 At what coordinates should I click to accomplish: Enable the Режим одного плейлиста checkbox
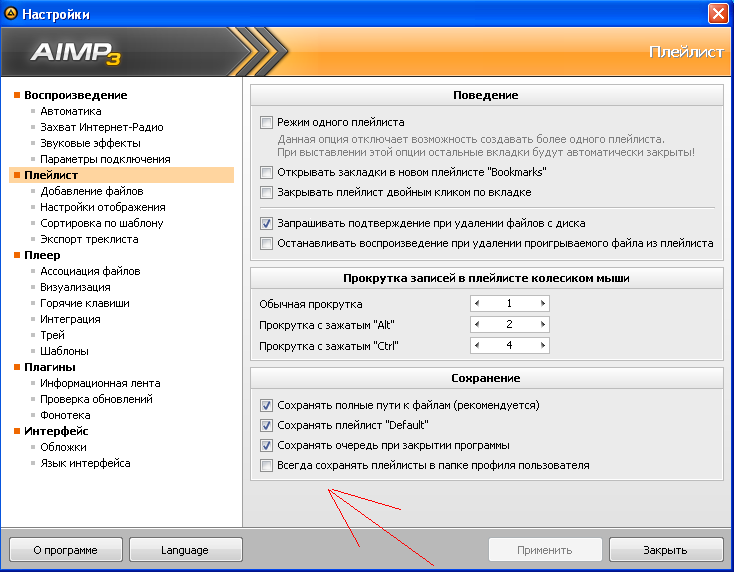(x=266, y=123)
